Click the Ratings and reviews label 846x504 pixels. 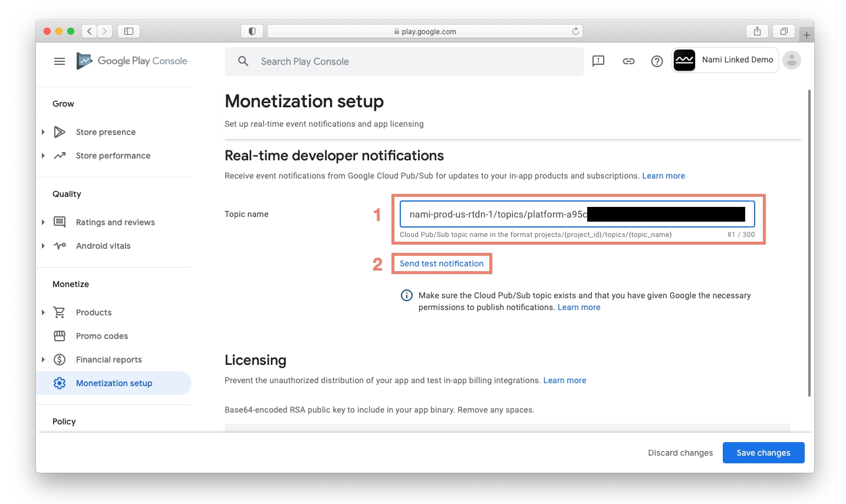[116, 222]
